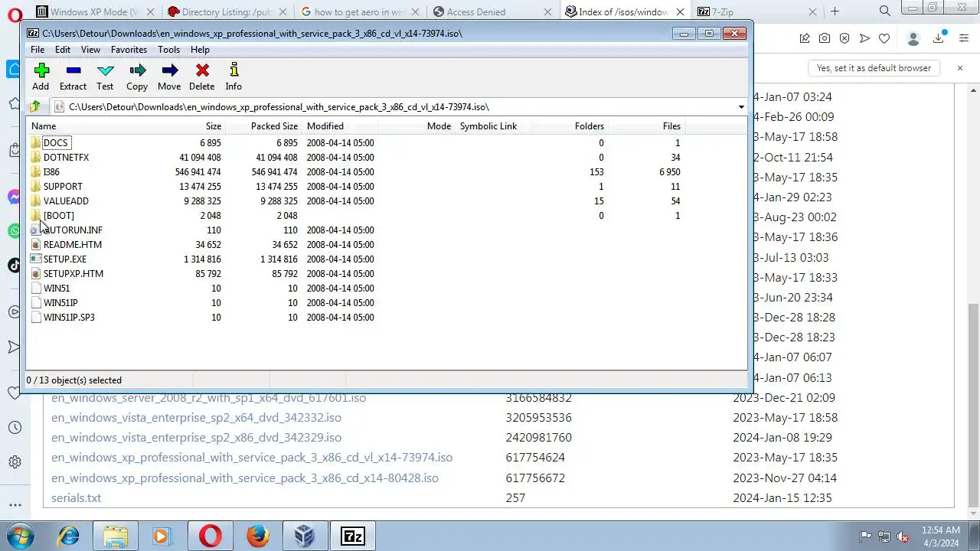The image size is (980, 551).
Task: Select the VALUEADD folder
Action: pyautogui.click(x=66, y=201)
